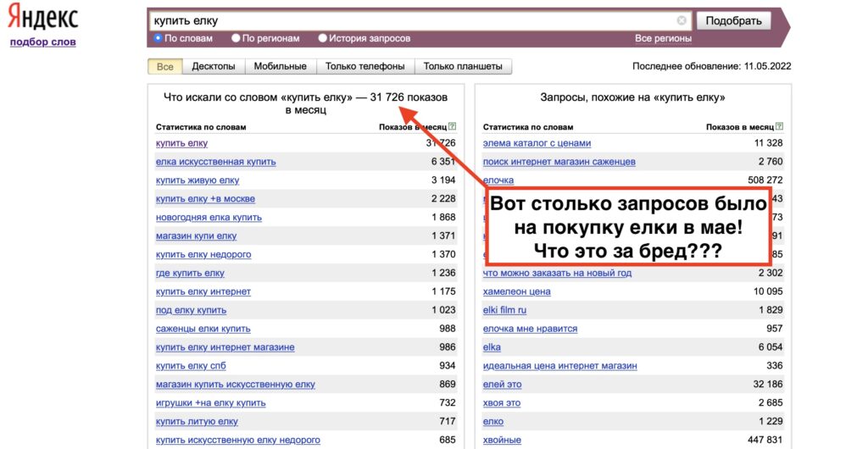The width and height of the screenshot is (868, 449).
Task: Open help icon next to left Показов в месяц
Action: pyautogui.click(x=453, y=126)
